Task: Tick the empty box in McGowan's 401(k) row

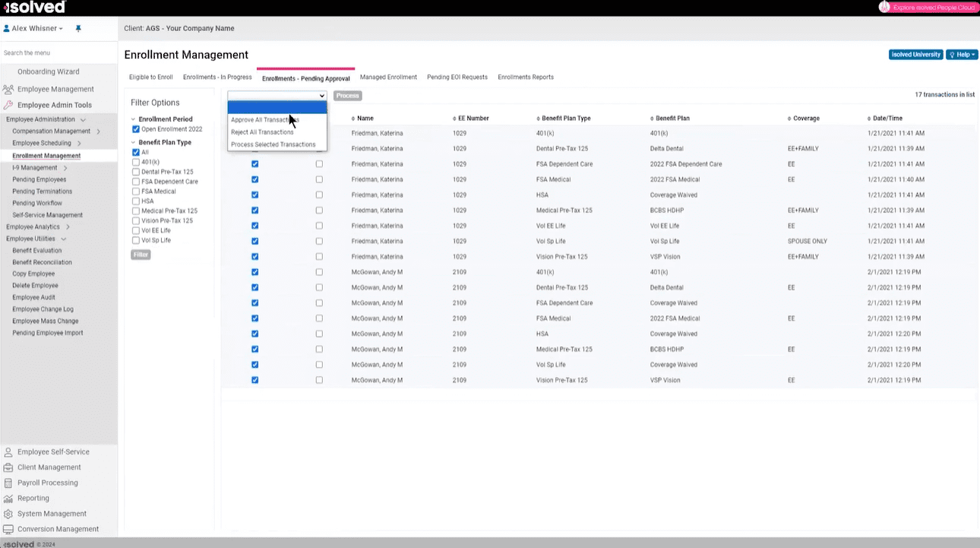Action: [319, 272]
